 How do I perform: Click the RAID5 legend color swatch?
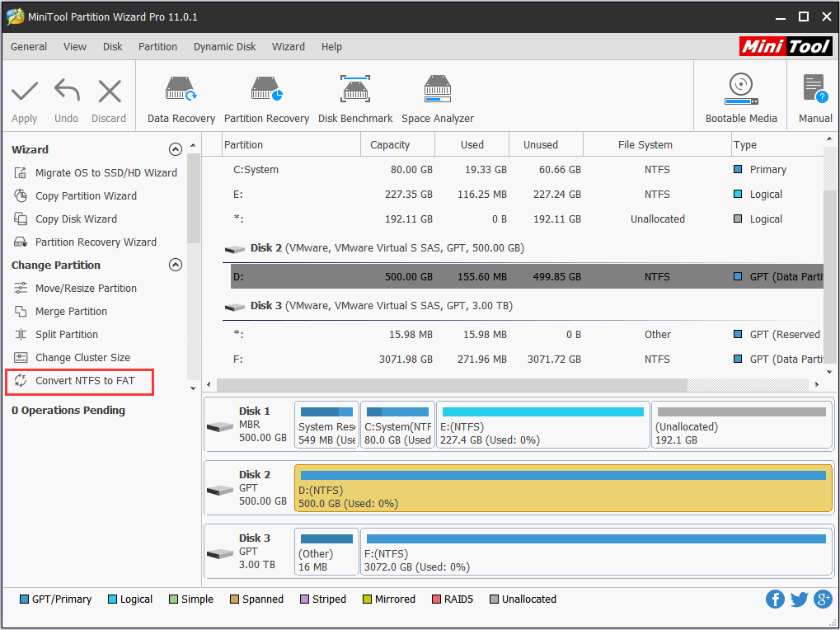click(x=436, y=599)
